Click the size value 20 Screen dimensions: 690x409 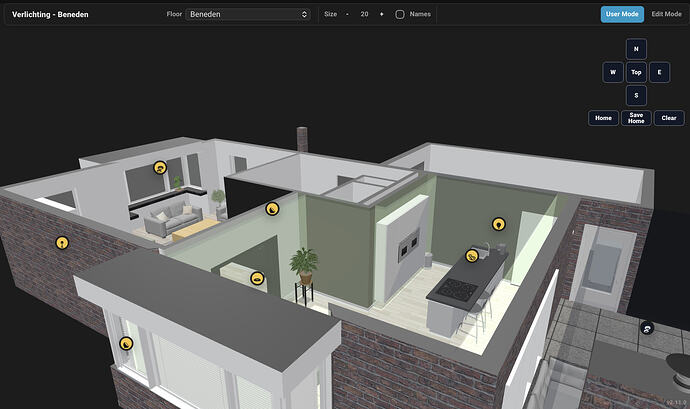(x=364, y=15)
